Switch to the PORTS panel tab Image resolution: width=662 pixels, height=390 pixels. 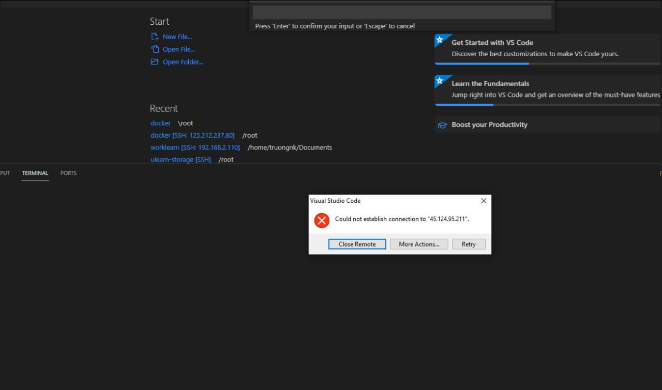tap(68, 173)
